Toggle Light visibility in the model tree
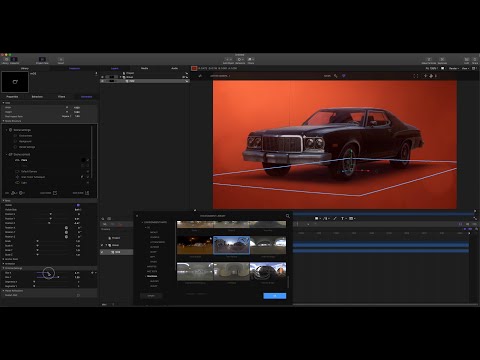 pos(88,183)
